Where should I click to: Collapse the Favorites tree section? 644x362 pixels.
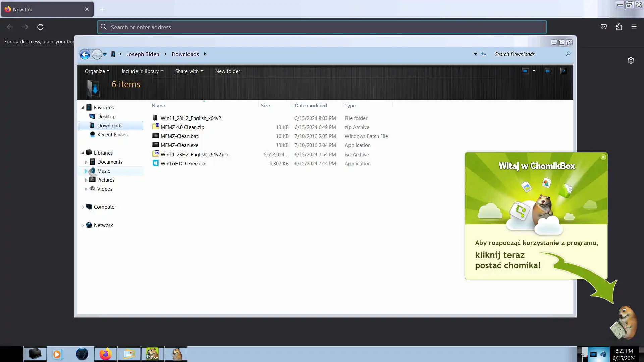click(x=83, y=108)
